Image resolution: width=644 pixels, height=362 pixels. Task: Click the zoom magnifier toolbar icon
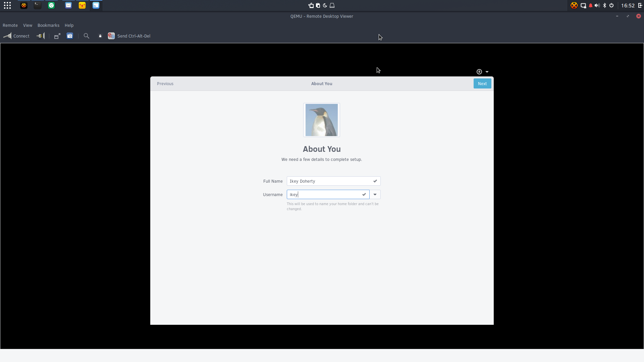[x=87, y=36]
